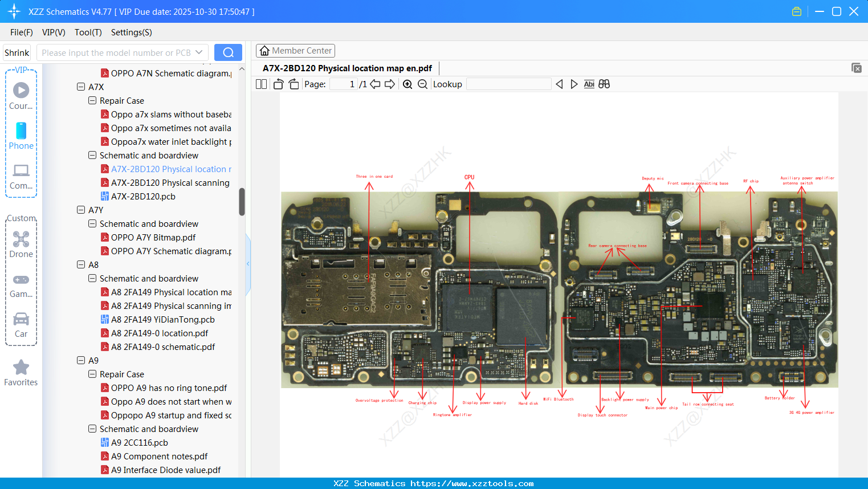
Task: Click Shrink to collapse sidebar
Action: tap(17, 52)
